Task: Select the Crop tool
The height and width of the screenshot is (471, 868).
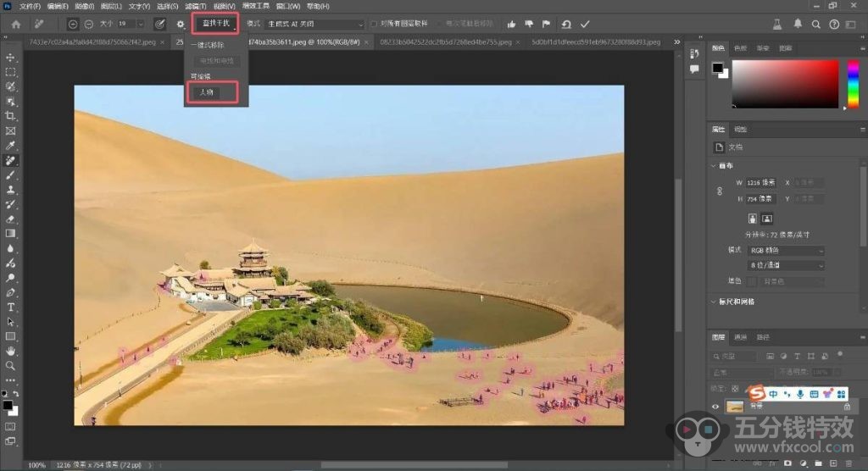Action: click(10, 116)
